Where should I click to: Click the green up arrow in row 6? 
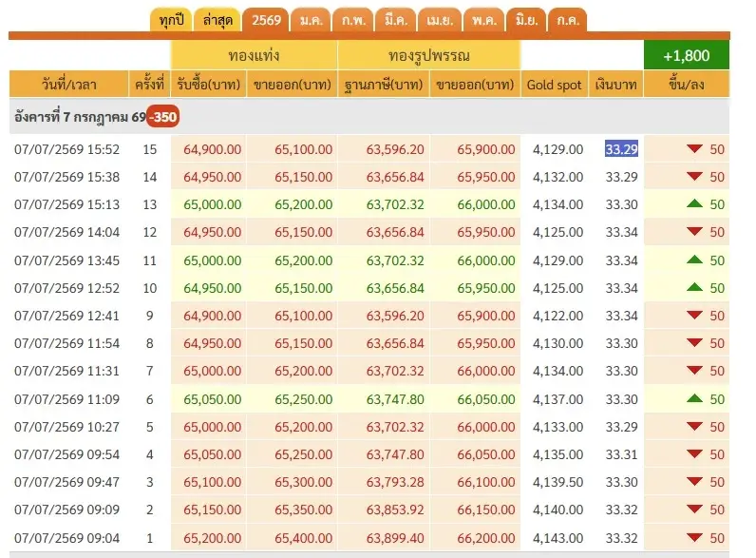coord(694,398)
